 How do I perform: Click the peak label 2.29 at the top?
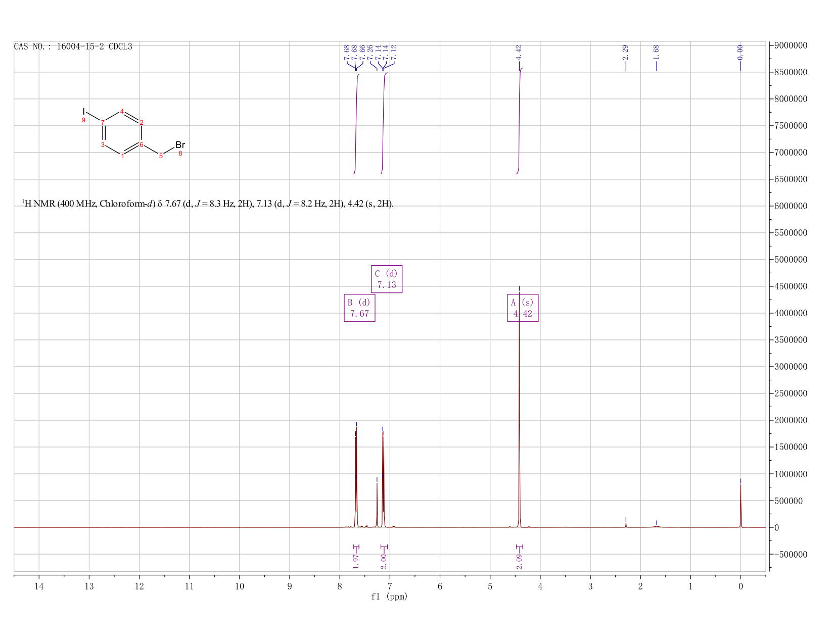[x=625, y=52]
